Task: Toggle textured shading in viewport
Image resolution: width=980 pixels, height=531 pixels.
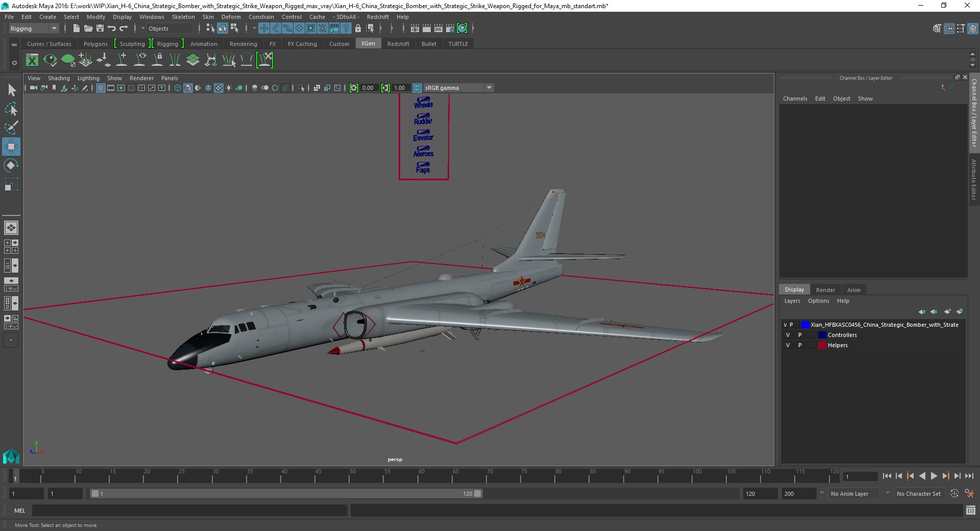Action: [x=218, y=88]
